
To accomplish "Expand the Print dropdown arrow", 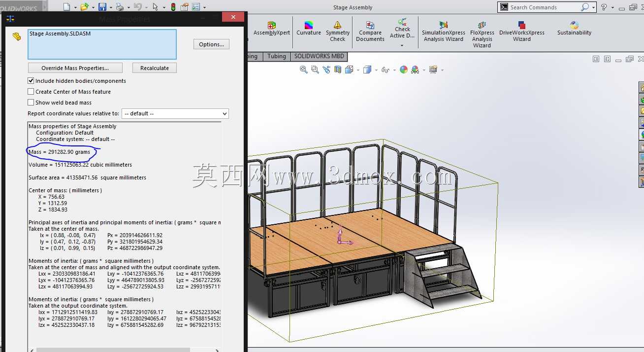I will [x=128, y=7].
